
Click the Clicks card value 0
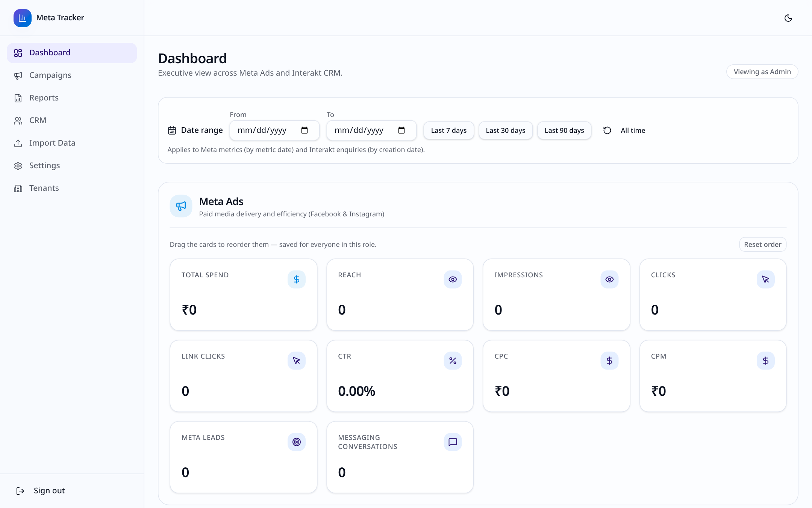coord(655,310)
